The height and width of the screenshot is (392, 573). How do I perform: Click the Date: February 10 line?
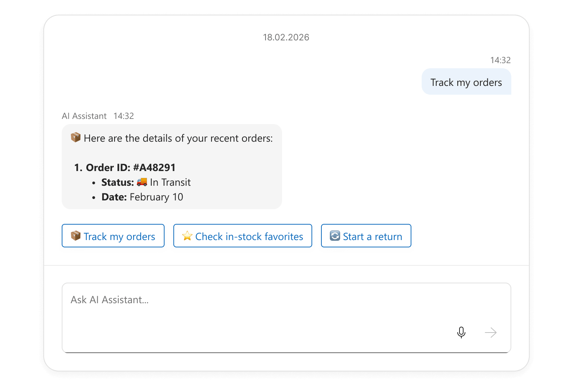(x=142, y=197)
